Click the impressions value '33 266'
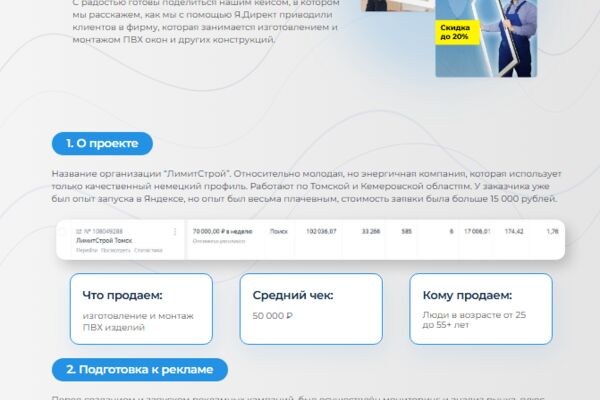The image size is (600, 400). click(x=371, y=232)
